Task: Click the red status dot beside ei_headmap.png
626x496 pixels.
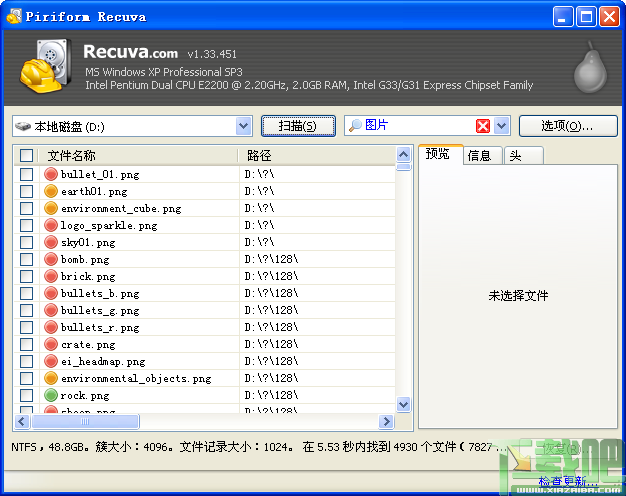Action: coord(51,361)
